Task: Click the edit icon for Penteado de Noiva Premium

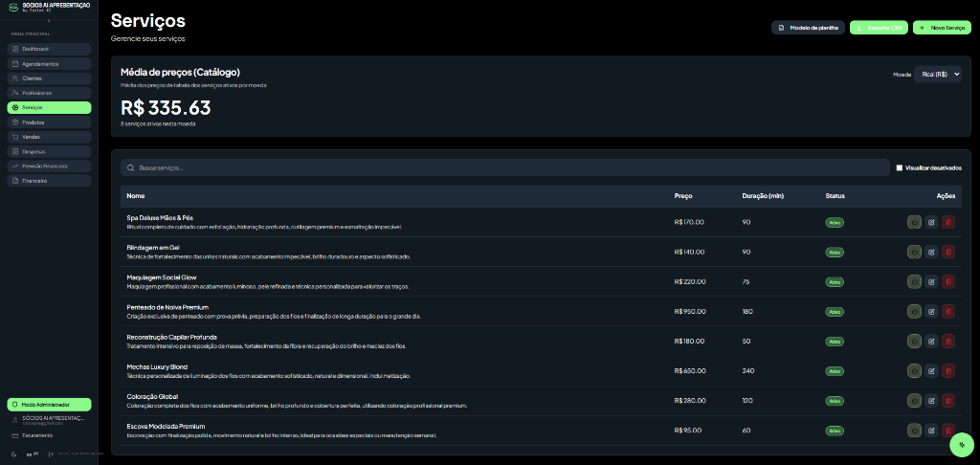Action: 931,311
